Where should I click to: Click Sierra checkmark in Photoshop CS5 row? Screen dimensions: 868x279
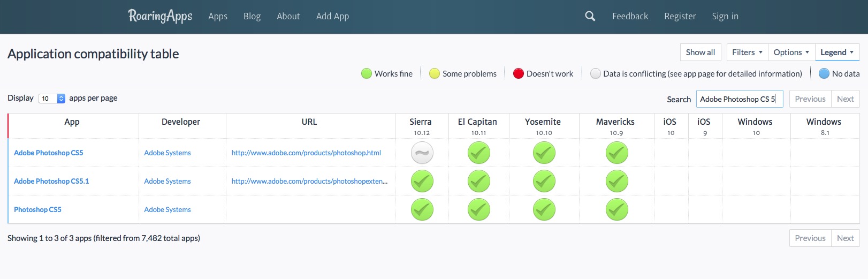tap(422, 209)
